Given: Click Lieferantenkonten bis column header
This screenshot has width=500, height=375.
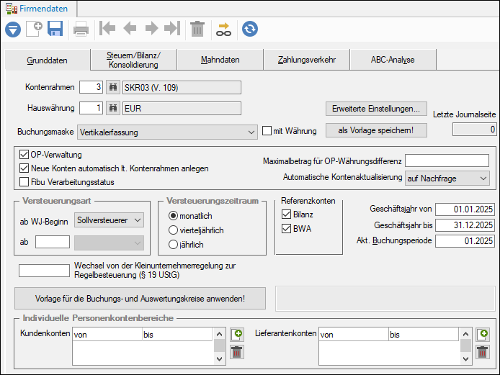Looking at the screenshot, I should click(423, 334).
